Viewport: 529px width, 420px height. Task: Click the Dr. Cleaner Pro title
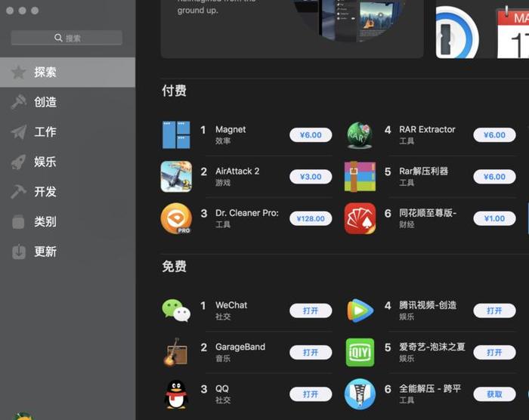point(247,213)
